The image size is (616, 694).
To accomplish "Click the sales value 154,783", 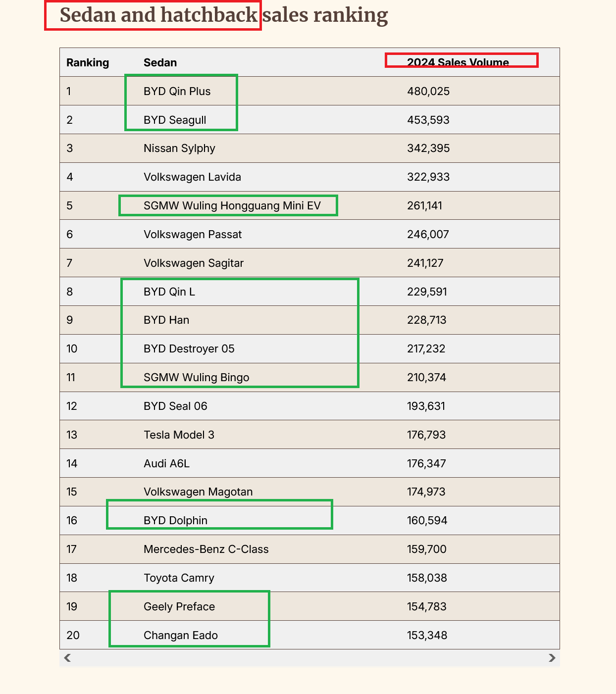I will 427,607.
